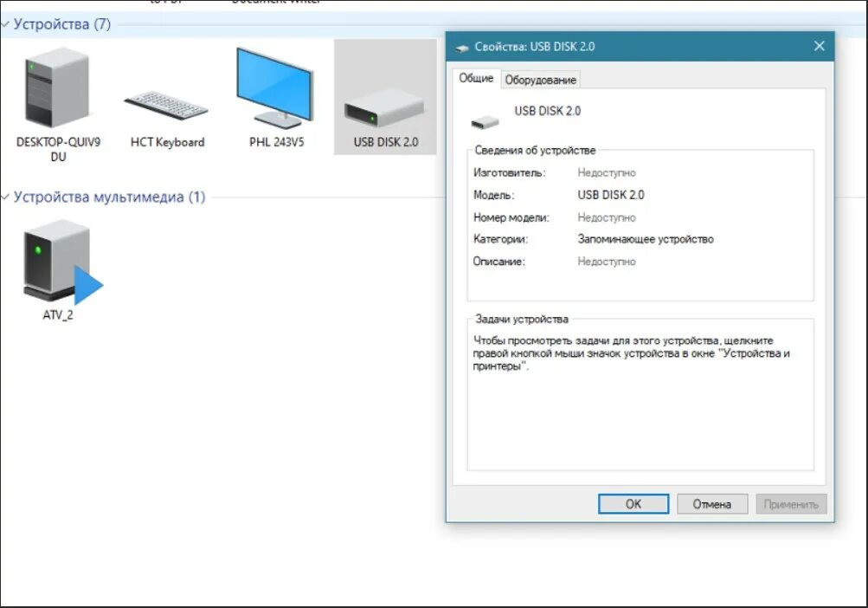
Task: Click the USB disk icon inside the properties dialog
Action: 485,122
